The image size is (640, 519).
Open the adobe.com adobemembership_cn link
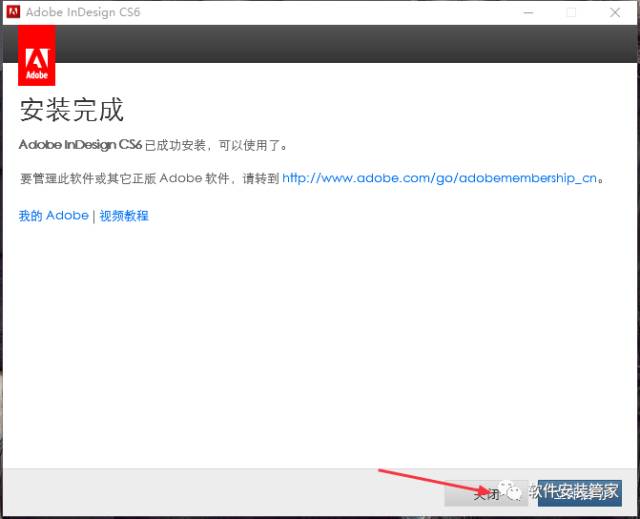coord(440,178)
